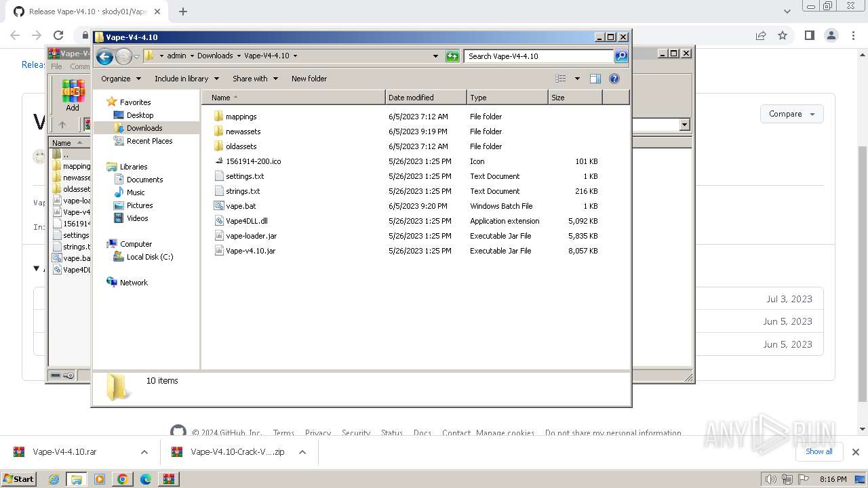The height and width of the screenshot is (488, 868).
Task: Click Show all downloads button
Action: [818, 451]
